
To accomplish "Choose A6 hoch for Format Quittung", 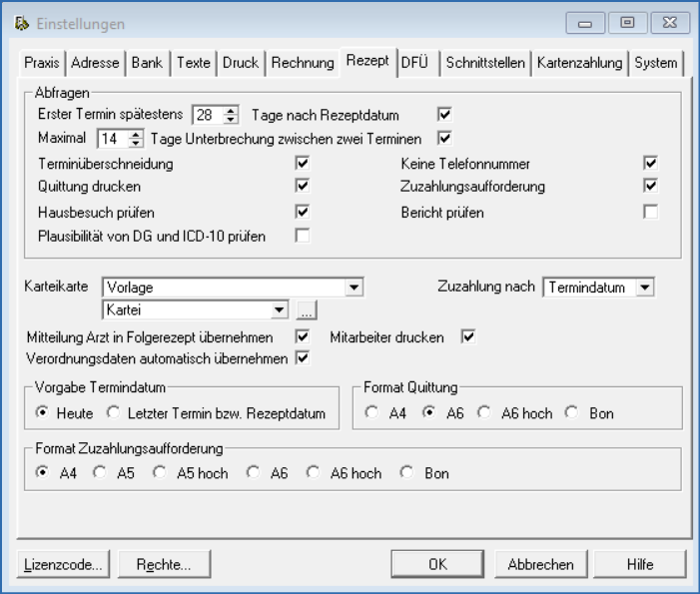I will coord(484,413).
